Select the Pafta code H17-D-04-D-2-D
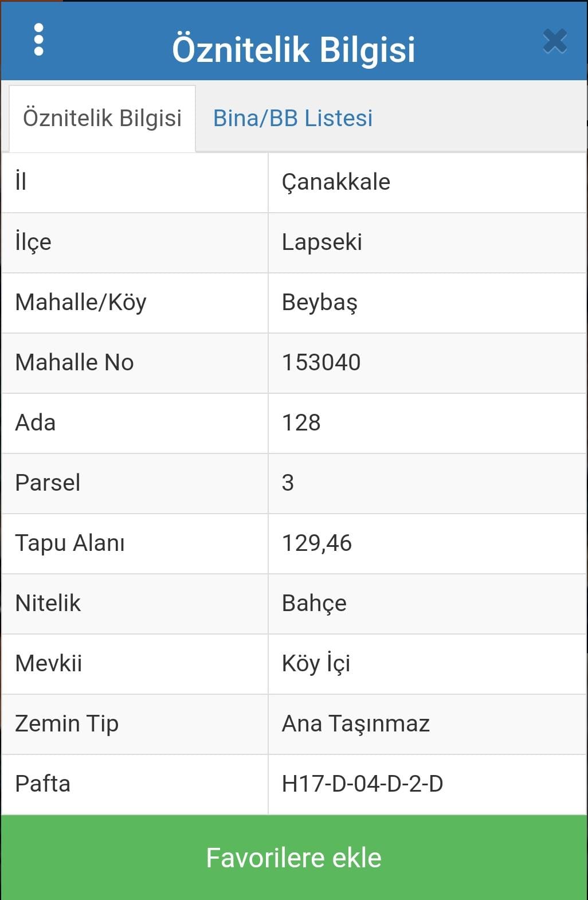Viewport: 588px width, 900px height. click(x=362, y=784)
